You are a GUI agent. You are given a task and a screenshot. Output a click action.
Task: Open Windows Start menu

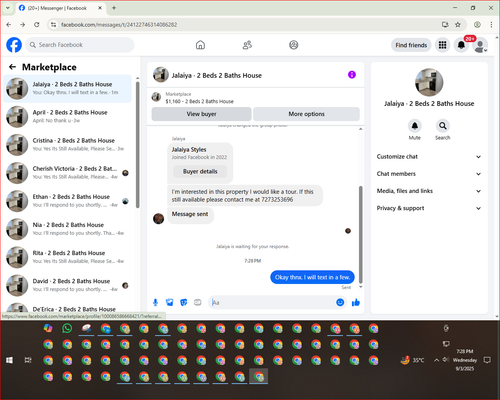point(9,360)
